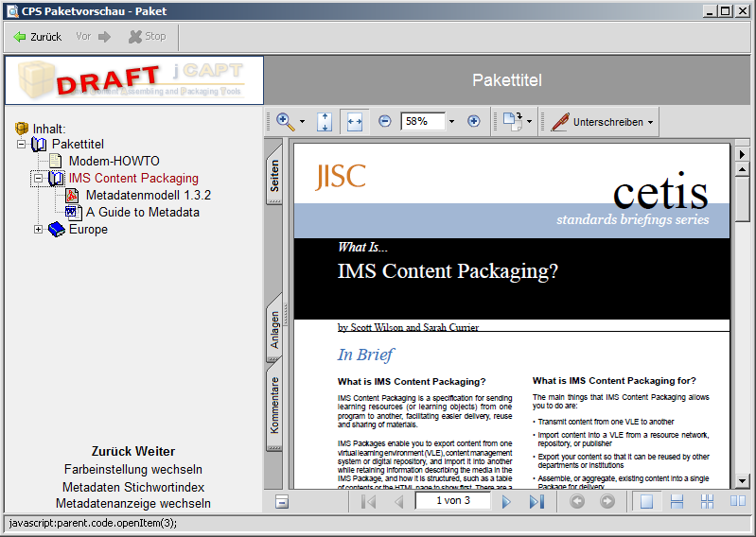Click minimize panel icon at bottom-left of viewer
756x537 pixels.
(282, 502)
